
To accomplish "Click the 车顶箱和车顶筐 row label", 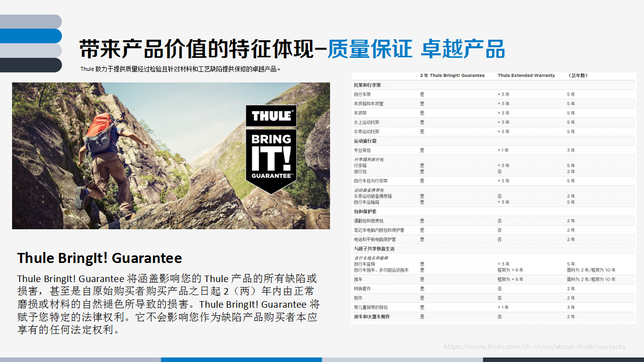I will [368, 104].
